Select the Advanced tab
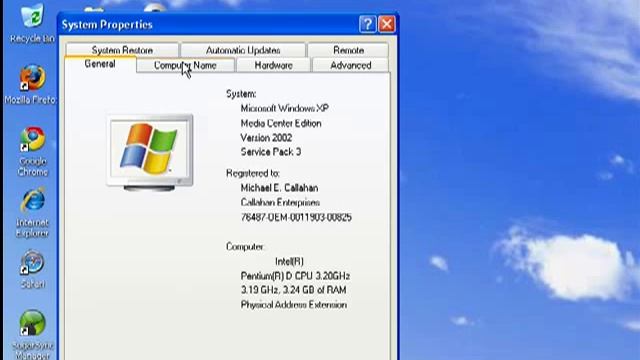640x360 pixels. point(351,65)
